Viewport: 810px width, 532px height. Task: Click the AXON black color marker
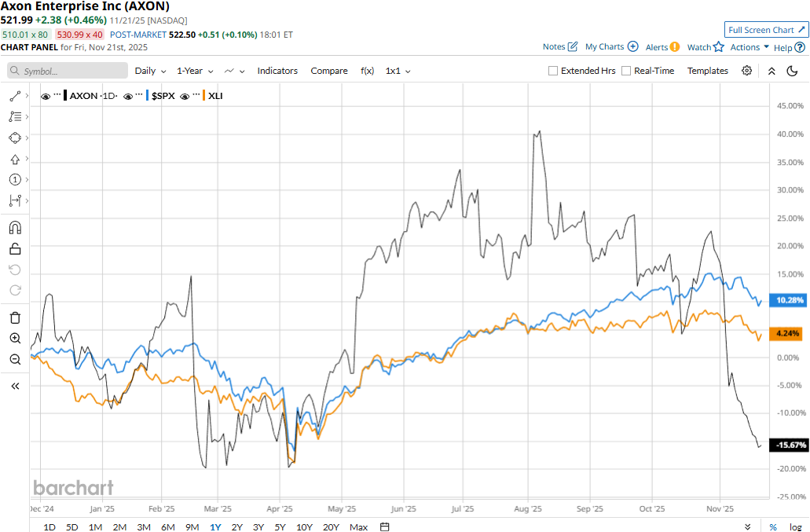coord(65,96)
